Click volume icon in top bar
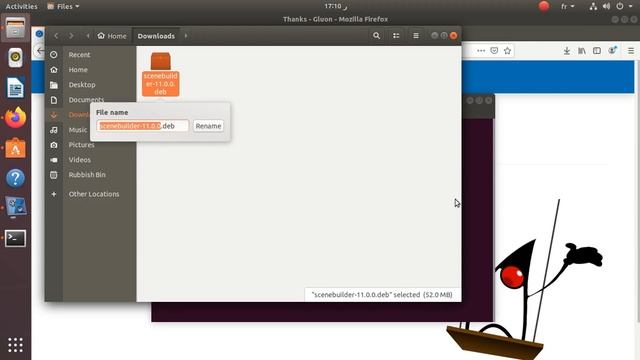Viewport: 640px width, 360px height. [607, 6]
